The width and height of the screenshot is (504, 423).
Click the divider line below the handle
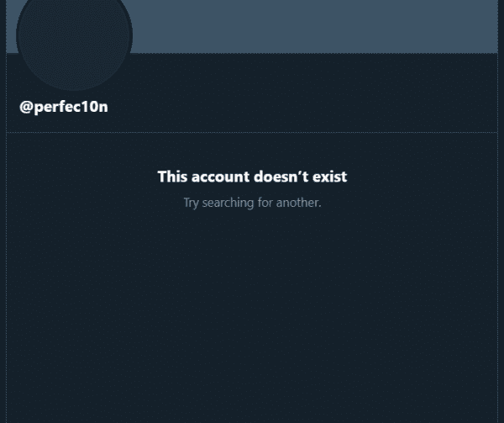click(252, 132)
